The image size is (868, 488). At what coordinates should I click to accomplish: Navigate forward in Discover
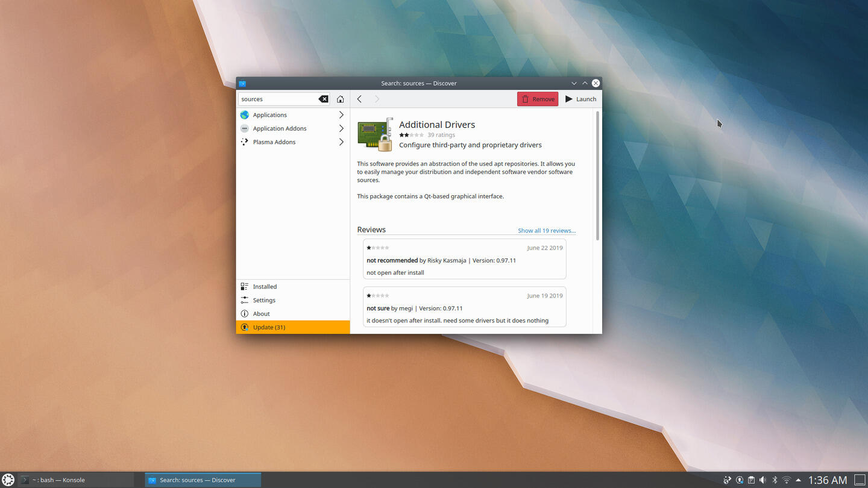coord(377,99)
